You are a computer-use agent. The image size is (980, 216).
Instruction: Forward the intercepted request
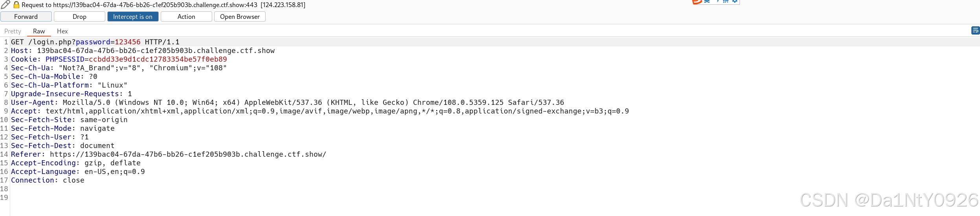pos(26,16)
